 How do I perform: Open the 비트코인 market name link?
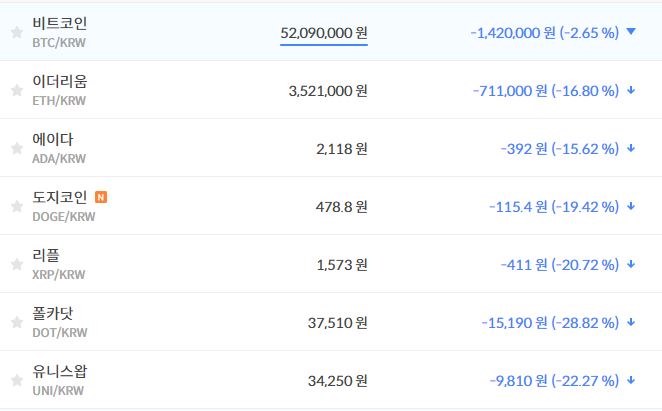pos(59,23)
